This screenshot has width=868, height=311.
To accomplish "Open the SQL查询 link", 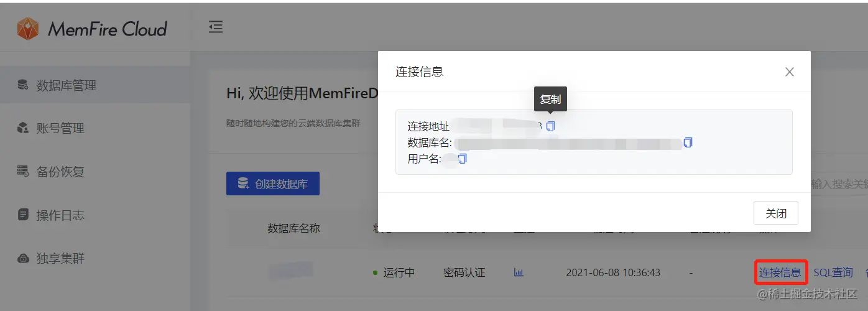I will click(x=833, y=272).
